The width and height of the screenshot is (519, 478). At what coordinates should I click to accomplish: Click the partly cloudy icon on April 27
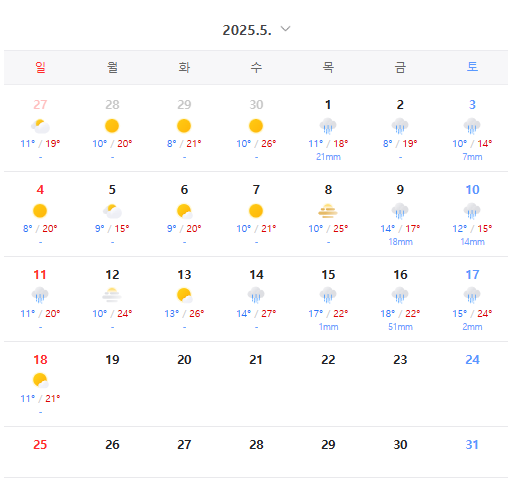click(40, 126)
